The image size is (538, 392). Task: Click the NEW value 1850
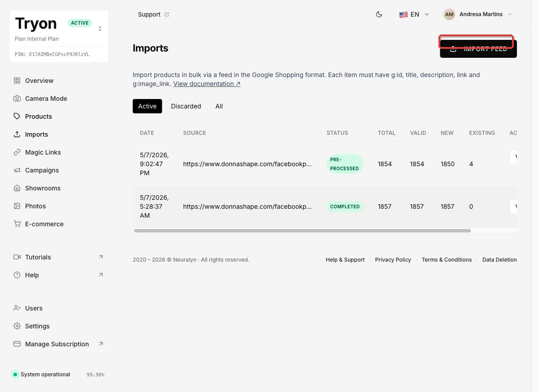(x=447, y=164)
